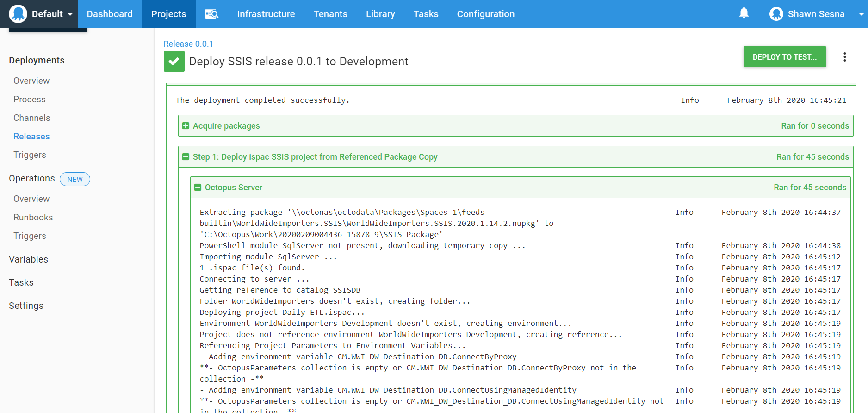Image resolution: width=868 pixels, height=413 pixels.
Task: Click the Deploy to Test button
Action: point(784,57)
